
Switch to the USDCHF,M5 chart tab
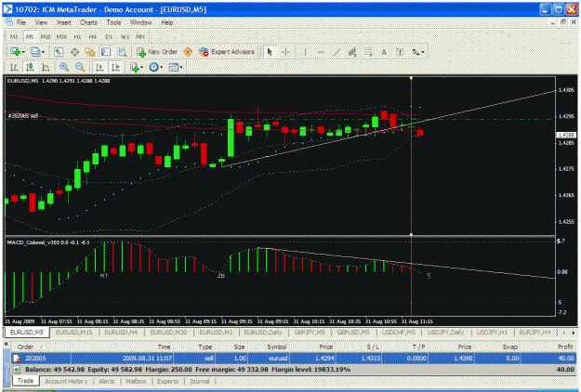399,333
